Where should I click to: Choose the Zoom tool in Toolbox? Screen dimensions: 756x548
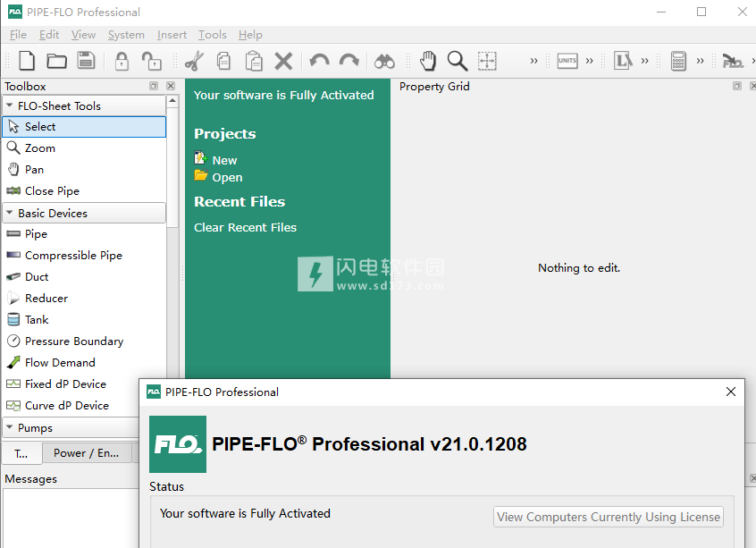tap(84, 148)
